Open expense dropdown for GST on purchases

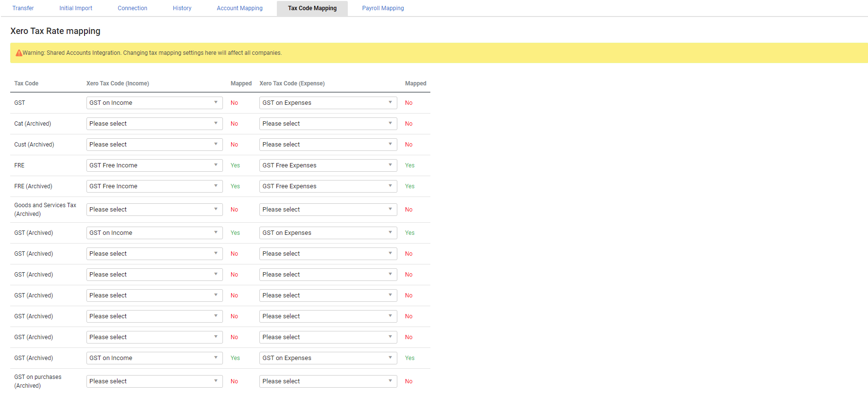coord(328,381)
